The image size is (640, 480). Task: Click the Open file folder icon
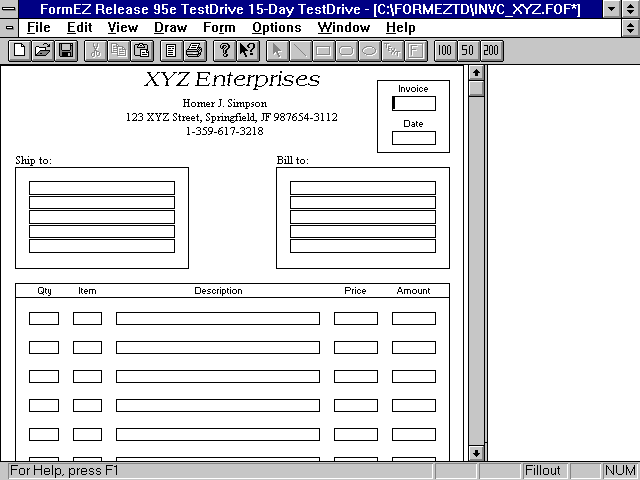pos(42,50)
